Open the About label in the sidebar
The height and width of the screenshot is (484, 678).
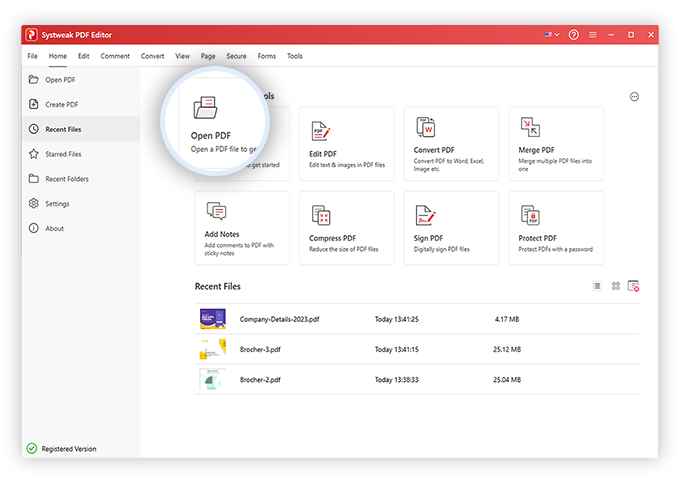54,228
